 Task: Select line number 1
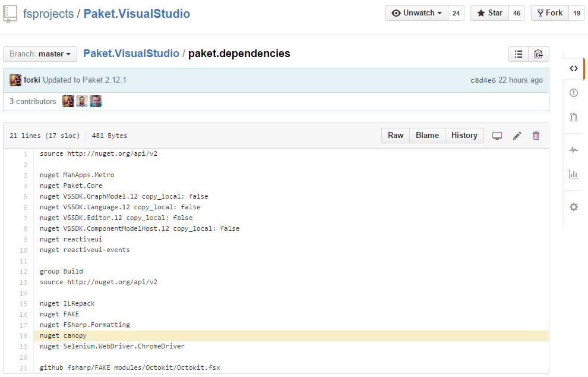pyautogui.click(x=25, y=154)
